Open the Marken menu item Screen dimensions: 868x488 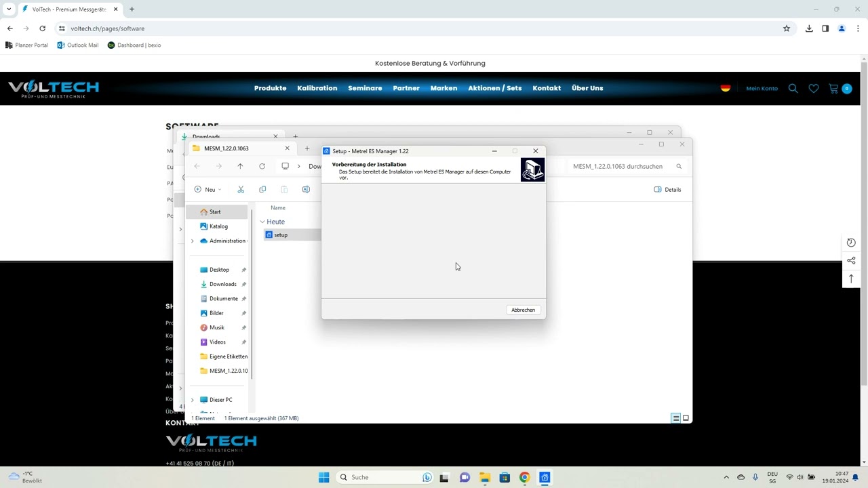click(x=443, y=88)
